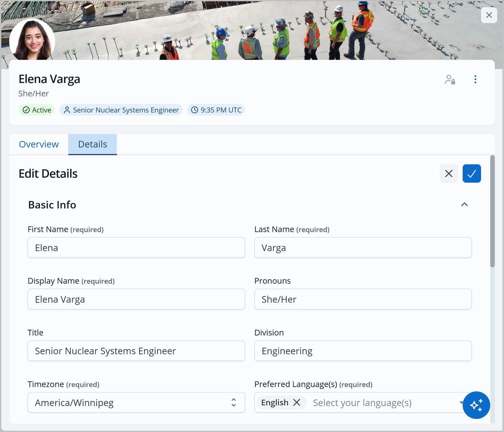504x432 pixels.
Task: Click the Senior Nuclear Systems Engineer badge
Action: [121, 110]
